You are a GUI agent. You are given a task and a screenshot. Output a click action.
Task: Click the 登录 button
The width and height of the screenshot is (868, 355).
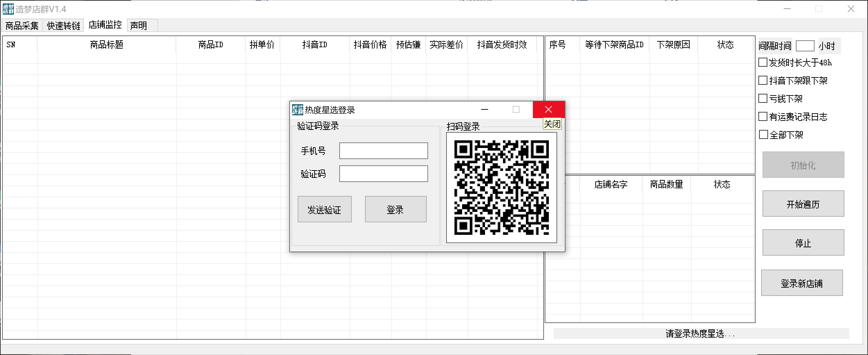pyautogui.click(x=395, y=209)
